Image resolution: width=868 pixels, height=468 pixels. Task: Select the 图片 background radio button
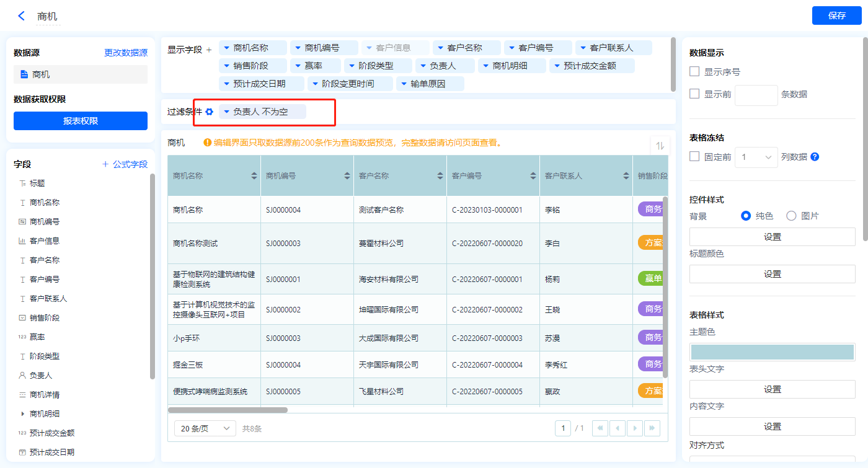(x=791, y=216)
